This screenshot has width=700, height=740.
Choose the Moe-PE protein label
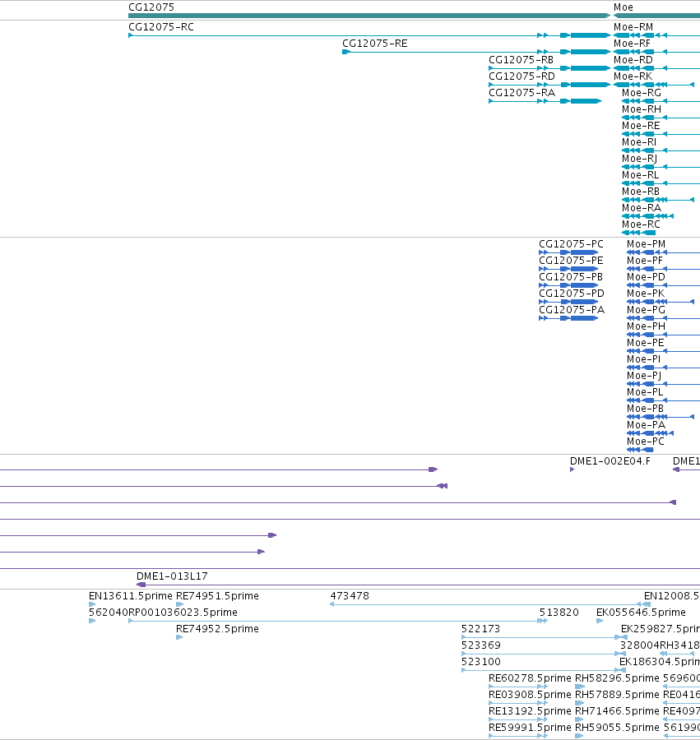(x=645, y=343)
